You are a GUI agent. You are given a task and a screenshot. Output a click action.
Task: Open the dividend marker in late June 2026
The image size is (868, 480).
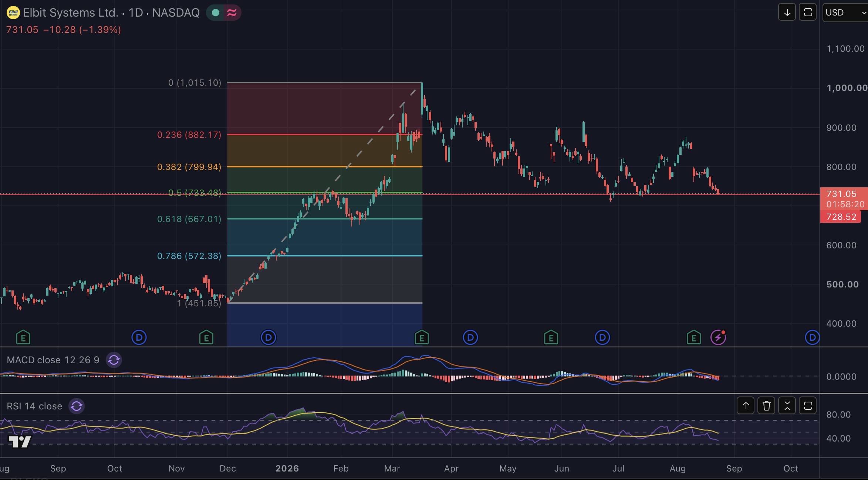click(602, 337)
